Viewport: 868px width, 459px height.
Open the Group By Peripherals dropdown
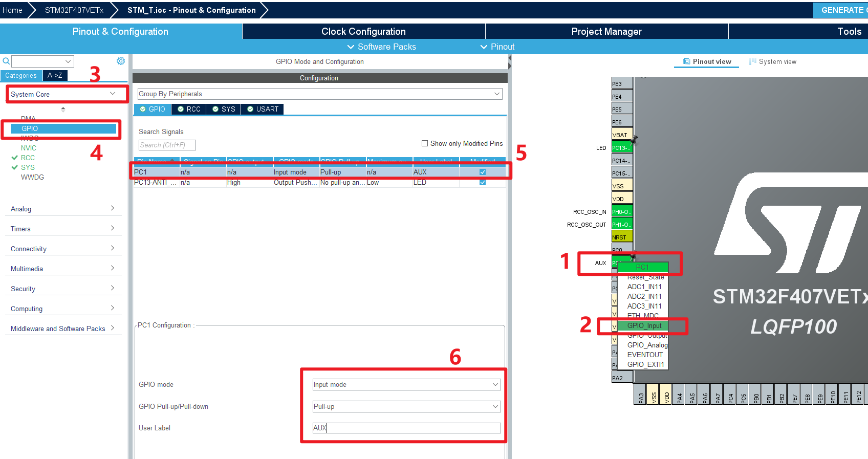(320, 94)
